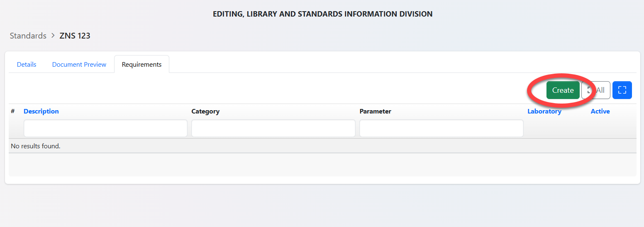Click the Category filter text box

point(273,128)
